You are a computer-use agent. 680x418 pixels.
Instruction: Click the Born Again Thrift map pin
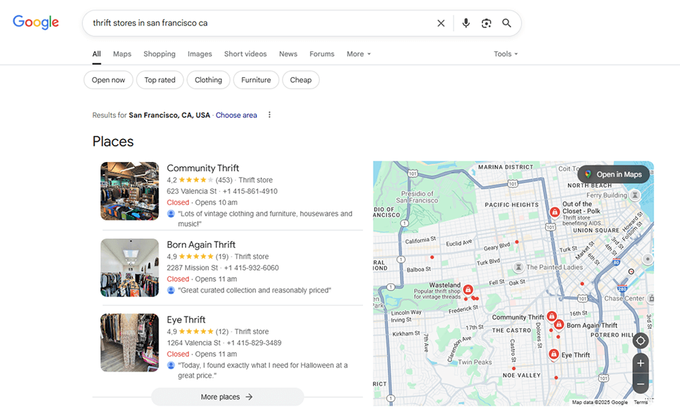point(559,324)
